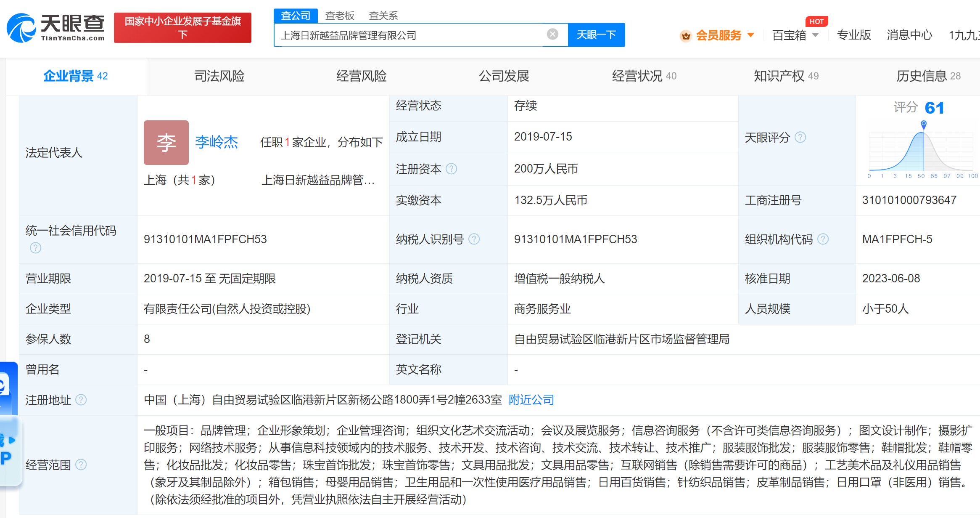Select company type 有限责任公司(自然人投资或控股)

click(227, 309)
